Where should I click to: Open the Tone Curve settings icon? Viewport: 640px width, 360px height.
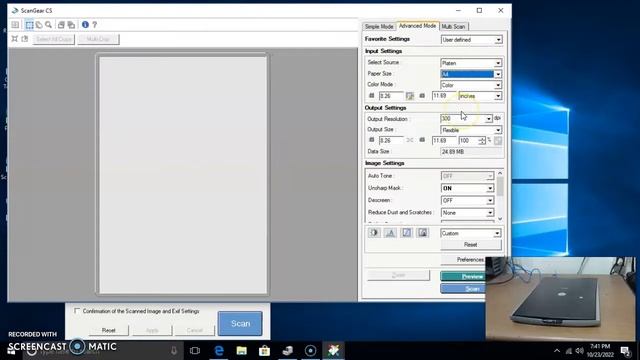(407, 233)
